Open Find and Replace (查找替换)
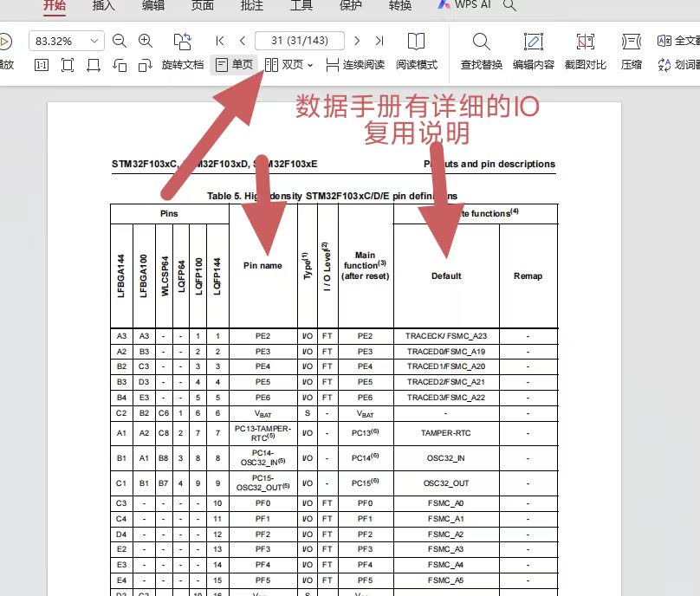700x596 pixels. pyautogui.click(x=481, y=51)
